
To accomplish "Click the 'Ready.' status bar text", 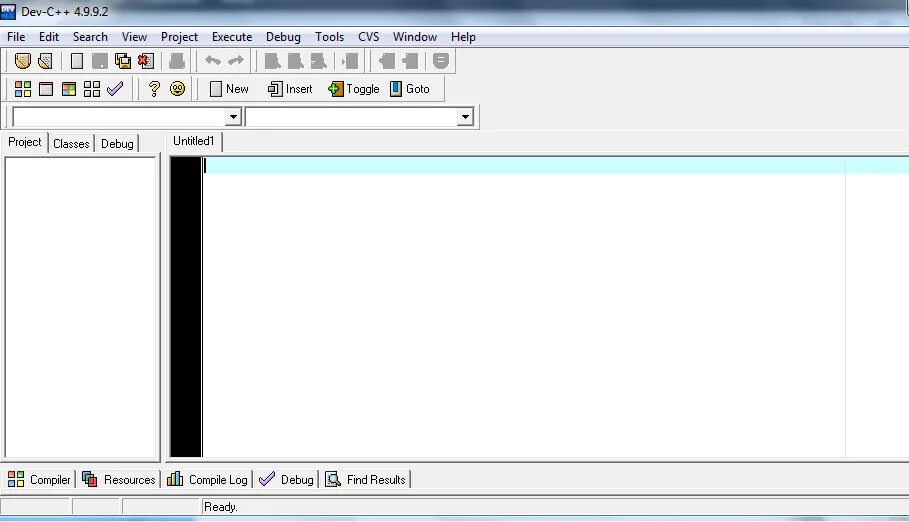I will (221, 507).
